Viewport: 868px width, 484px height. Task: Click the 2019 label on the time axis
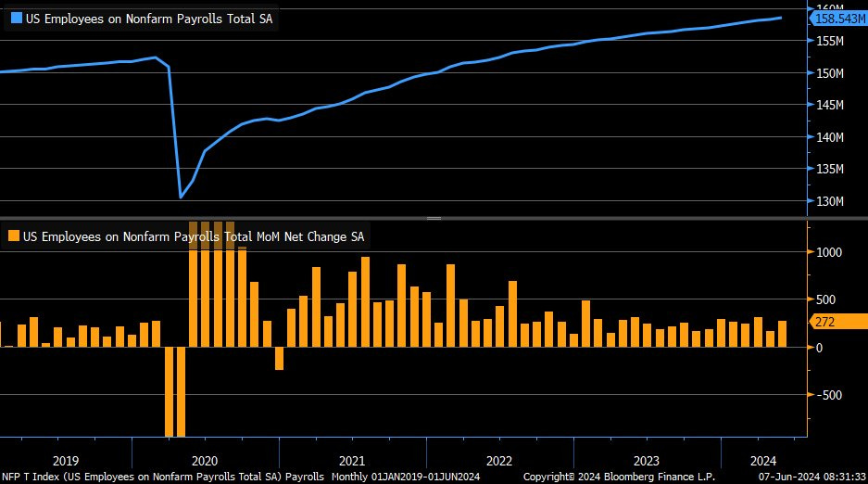(x=66, y=460)
